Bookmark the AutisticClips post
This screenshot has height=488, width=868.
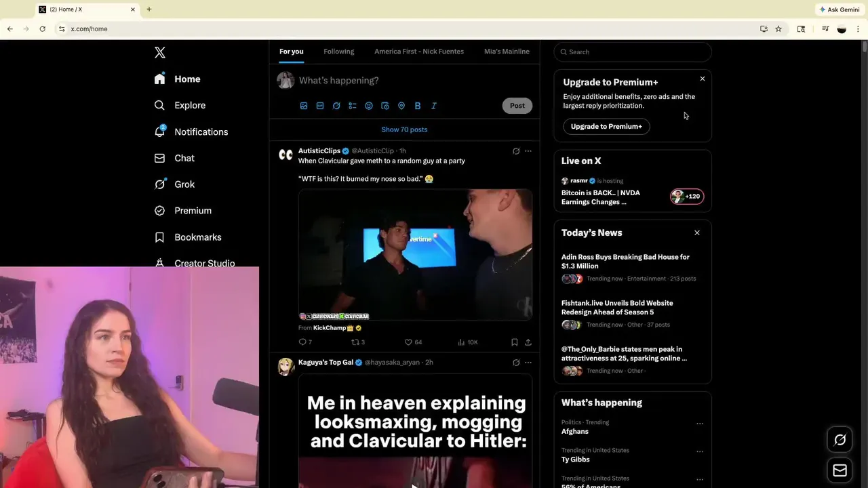pyautogui.click(x=515, y=342)
